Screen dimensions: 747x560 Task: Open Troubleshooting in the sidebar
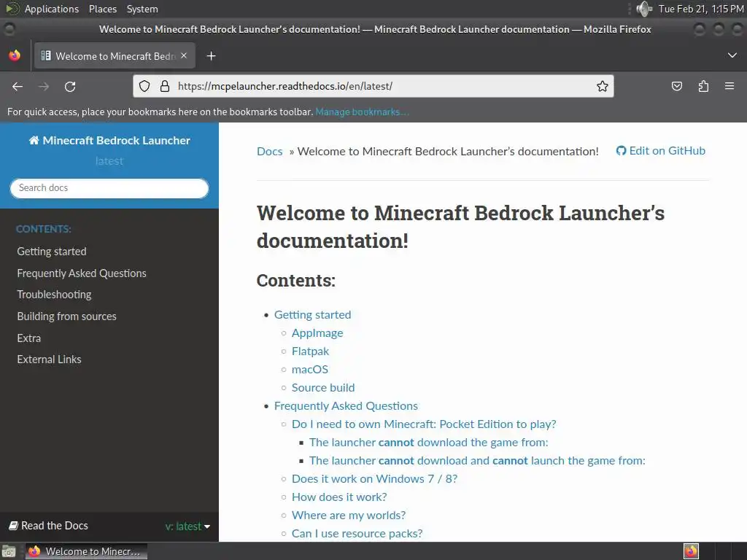54,295
